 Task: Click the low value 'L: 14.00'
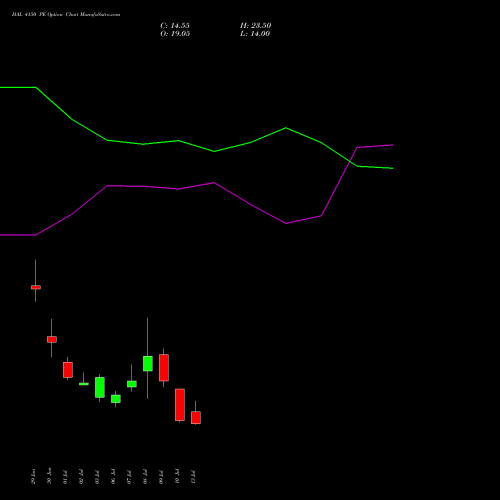255,34
